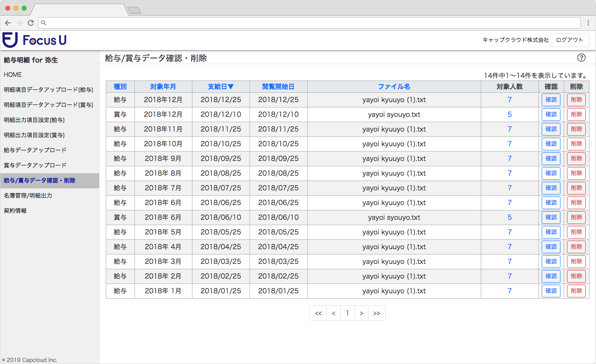Viewport: 596px width, 364px height.
Task: Click 2018年11月 cell in the table
Action: pos(163,129)
